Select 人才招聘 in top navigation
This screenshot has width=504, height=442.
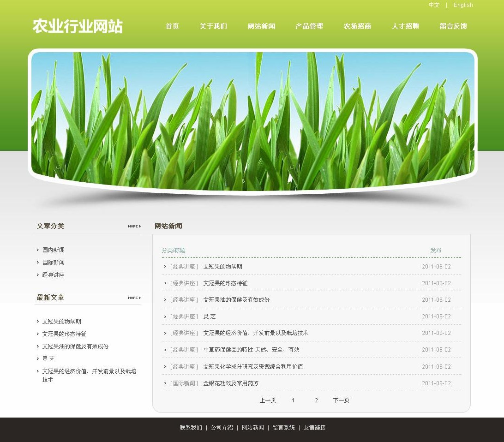[405, 26]
